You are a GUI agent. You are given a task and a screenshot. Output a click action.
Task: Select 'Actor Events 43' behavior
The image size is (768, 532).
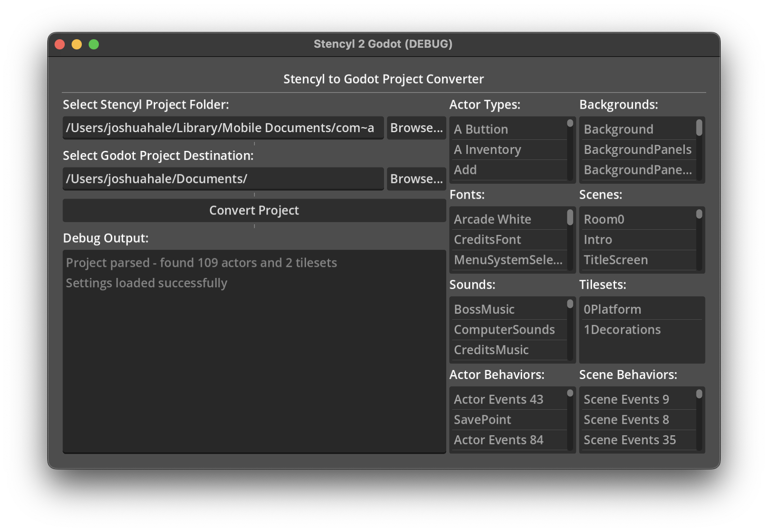[509, 399]
